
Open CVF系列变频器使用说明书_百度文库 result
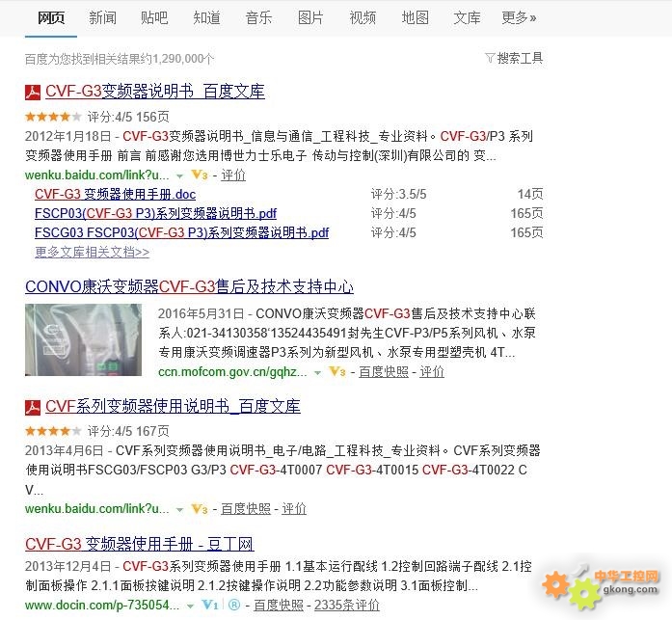174,406
